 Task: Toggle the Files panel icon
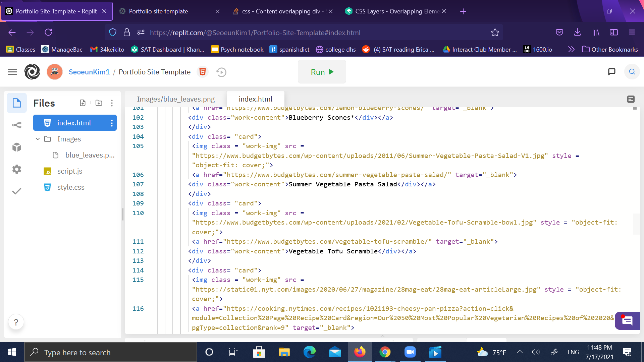click(x=17, y=103)
